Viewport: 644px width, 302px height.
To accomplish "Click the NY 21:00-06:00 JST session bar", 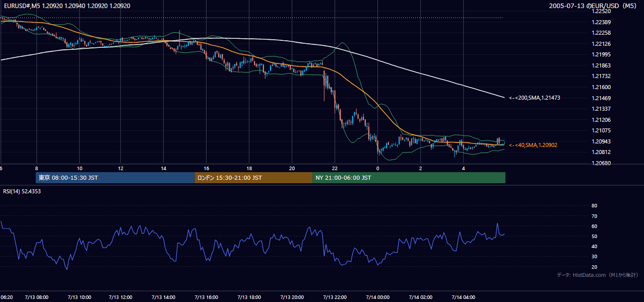I will 409,178.
